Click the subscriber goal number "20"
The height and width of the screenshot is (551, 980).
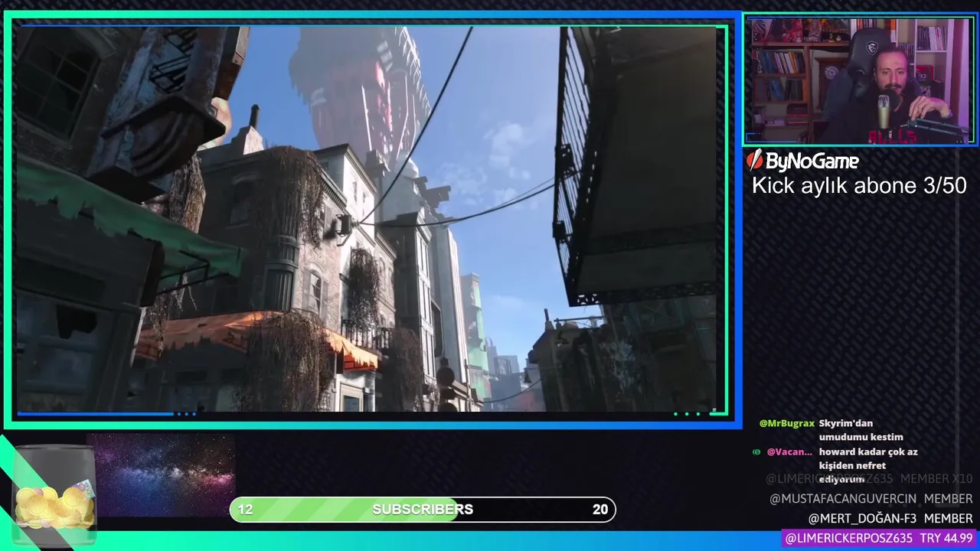600,510
